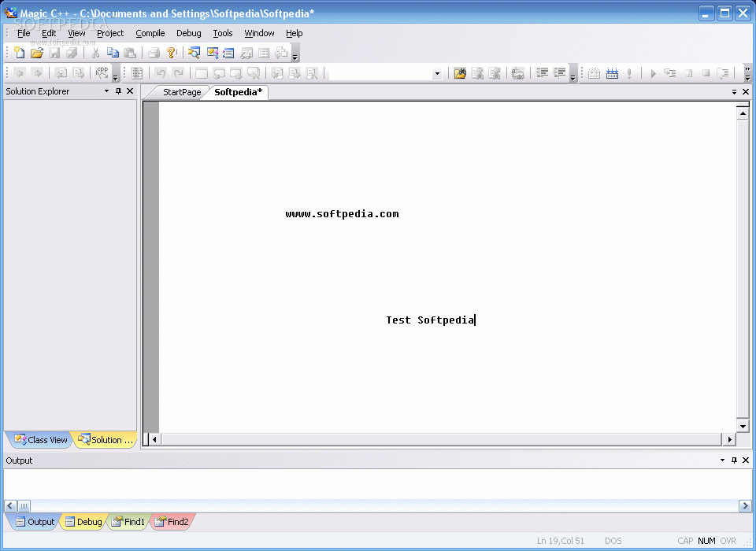This screenshot has height=551, width=756.
Task: Create a new file with the New icon
Action: (19, 53)
